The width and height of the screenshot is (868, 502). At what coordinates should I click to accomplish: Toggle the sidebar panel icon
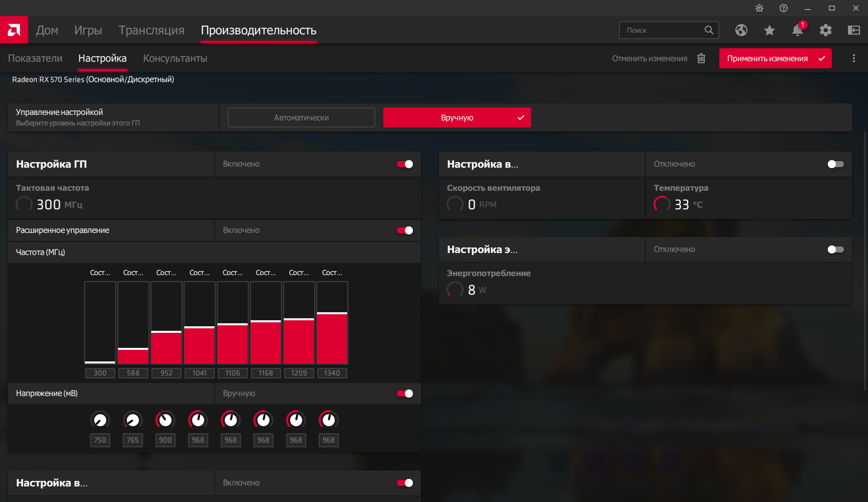coord(853,30)
